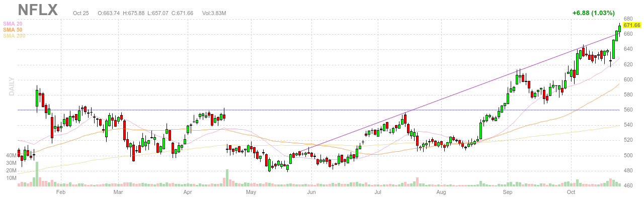Click the 640 price axis label
Image resolution: width=644 pixels, height=201 pixels.
[628, 49]
